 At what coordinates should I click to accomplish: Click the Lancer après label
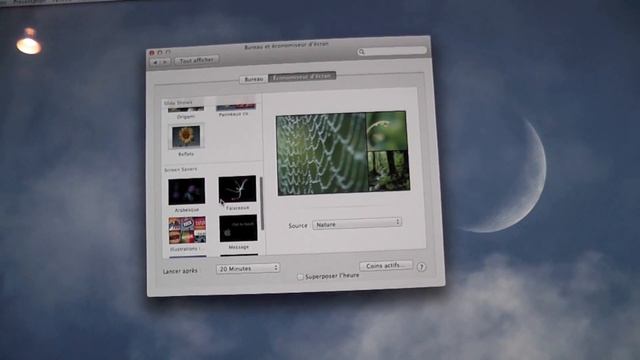pyautogui.click(x=180, y=271)
